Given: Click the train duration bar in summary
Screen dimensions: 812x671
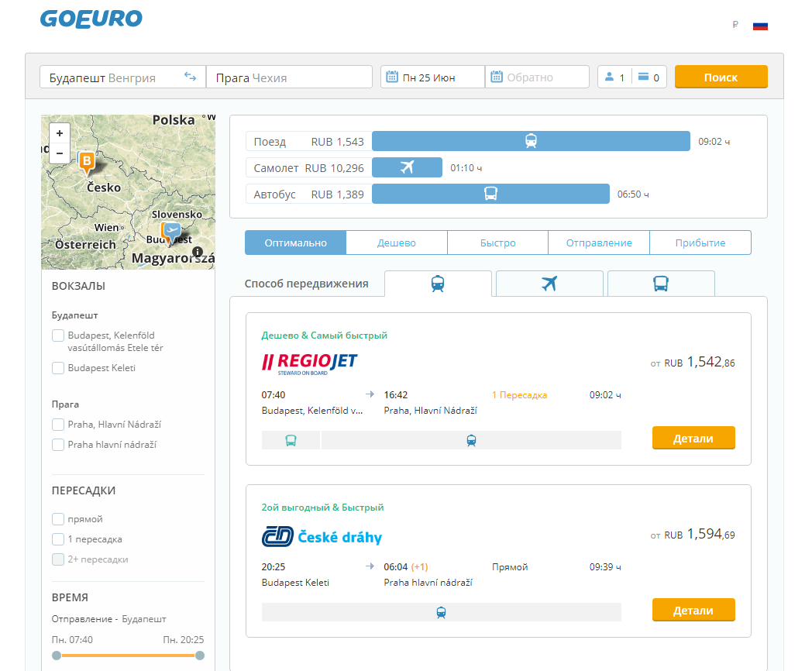Looking at the screenshot, I should pos(531,141).
